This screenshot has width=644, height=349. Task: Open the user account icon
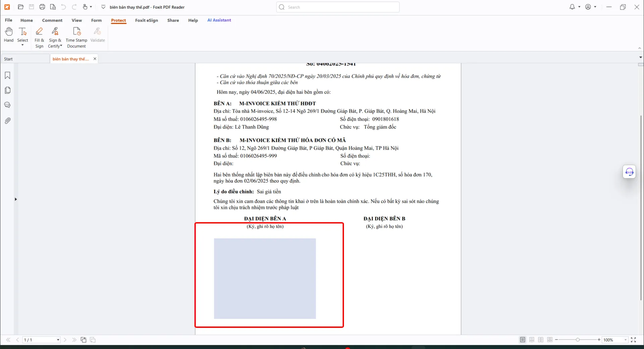(588, 7)
